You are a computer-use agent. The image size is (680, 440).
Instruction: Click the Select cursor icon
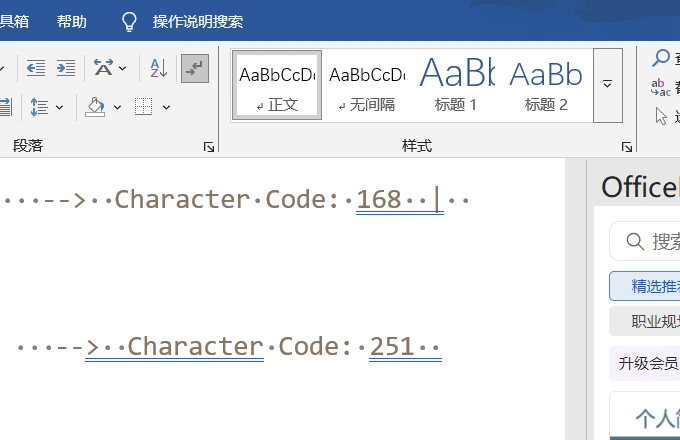[661, 116]
